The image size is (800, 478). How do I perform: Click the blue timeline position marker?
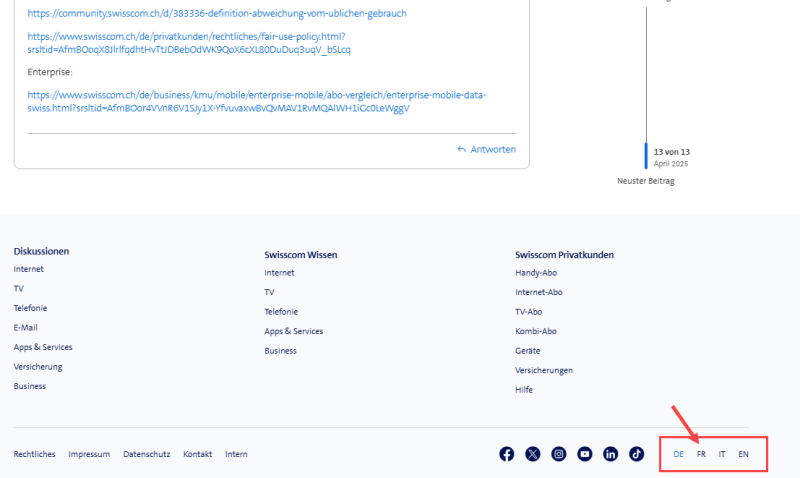click(x=646, y=156)
